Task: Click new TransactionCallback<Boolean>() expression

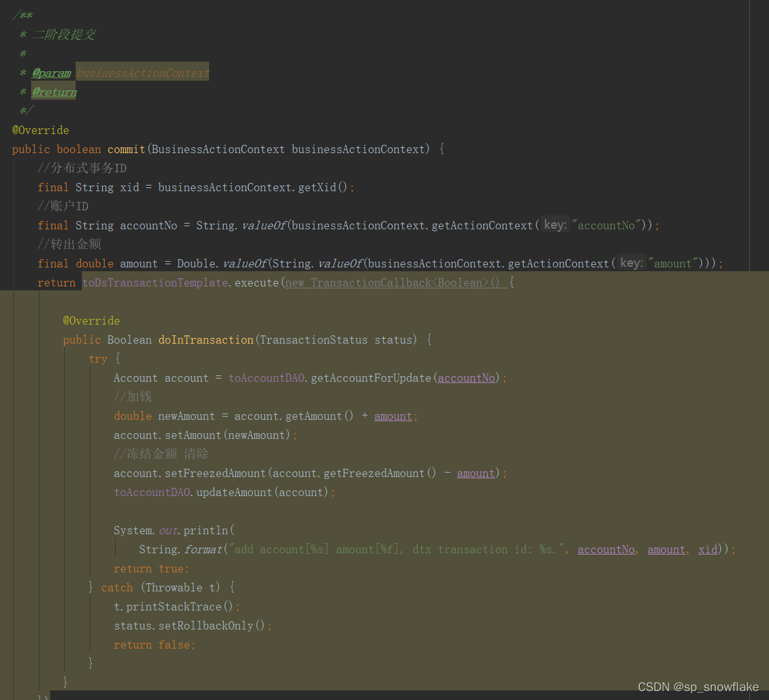Action: (393, 283)
